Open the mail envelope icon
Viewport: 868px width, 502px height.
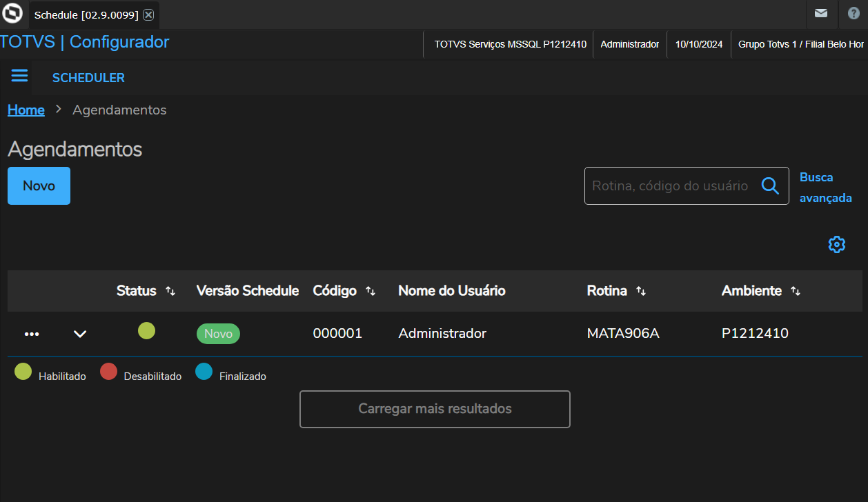point(821,13)
